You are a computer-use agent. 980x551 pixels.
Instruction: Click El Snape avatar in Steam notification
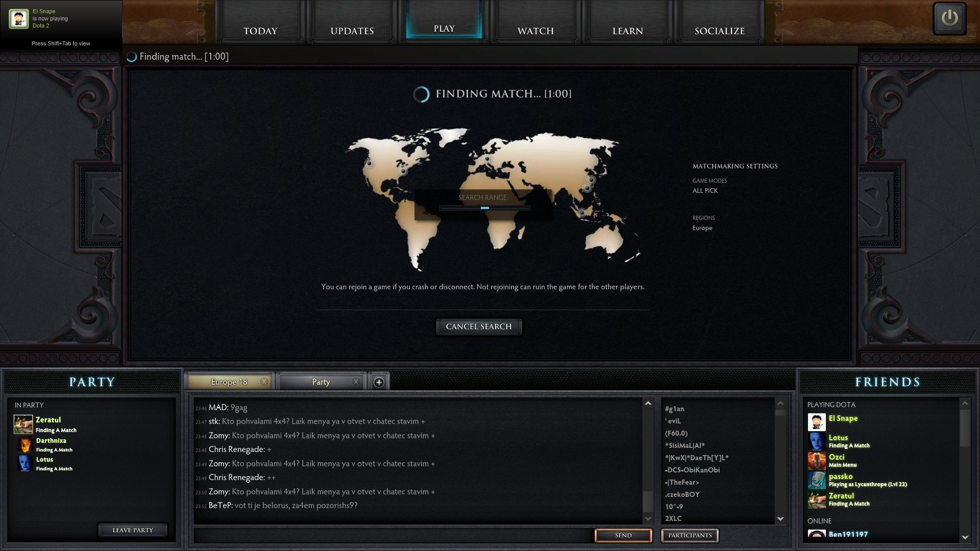click(x=18, y=18)
